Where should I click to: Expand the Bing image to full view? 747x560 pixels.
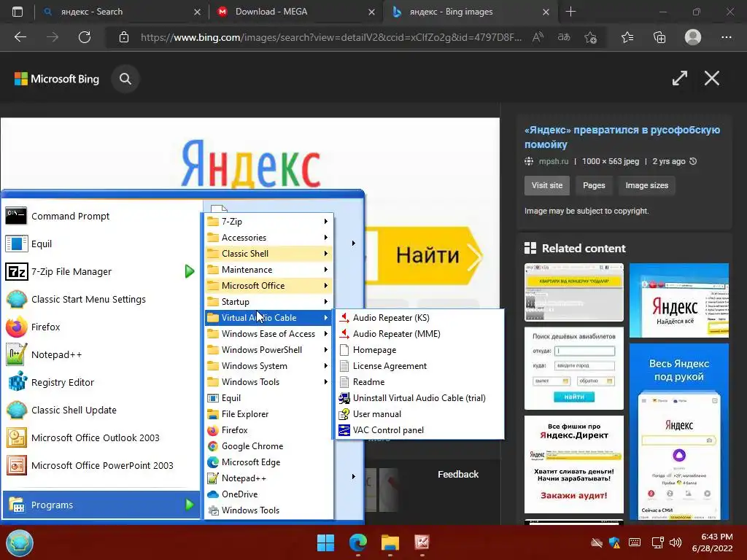tap(680, 78)
